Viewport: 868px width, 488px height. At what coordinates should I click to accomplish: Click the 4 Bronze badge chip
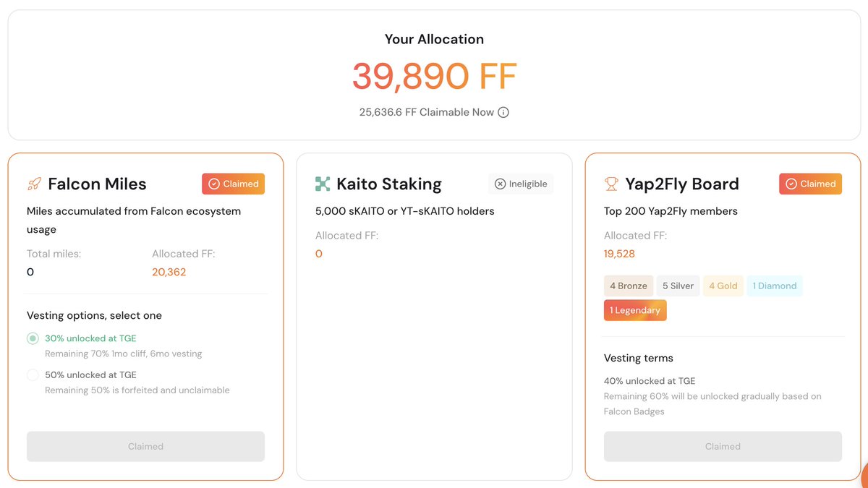629,286
